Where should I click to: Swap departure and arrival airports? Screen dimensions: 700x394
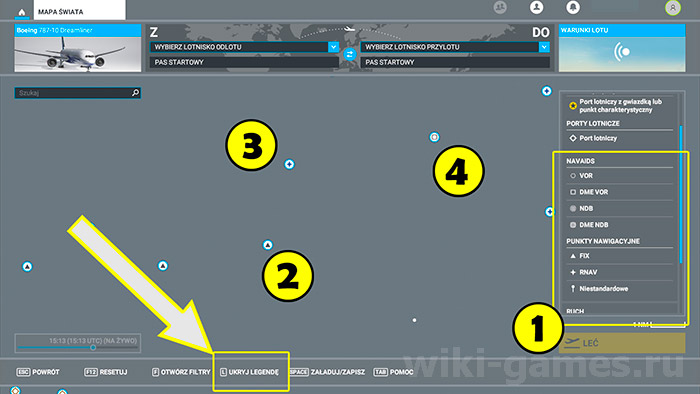coord(350,54)
